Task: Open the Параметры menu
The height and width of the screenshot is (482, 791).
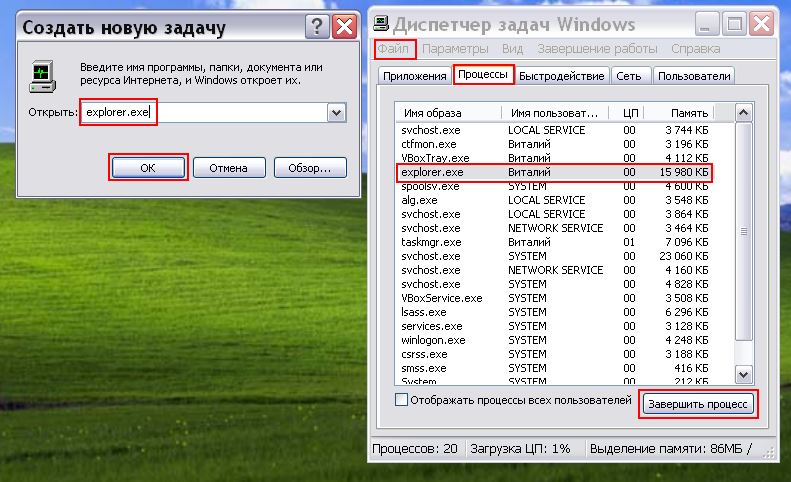Action: click(x=455, y=49)
